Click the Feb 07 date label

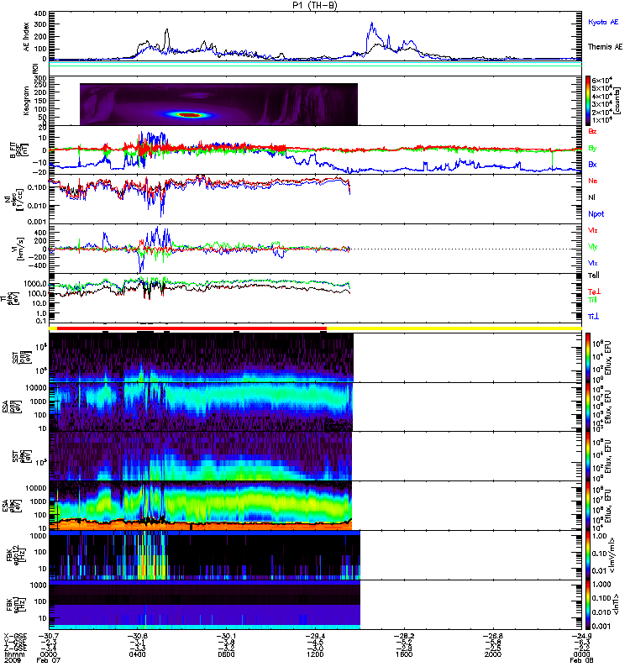(x=49, y=660)
